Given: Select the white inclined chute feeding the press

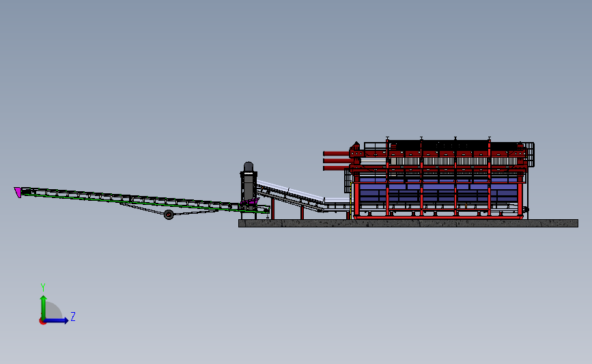Looking at the screenshot, I should [290, 191].
